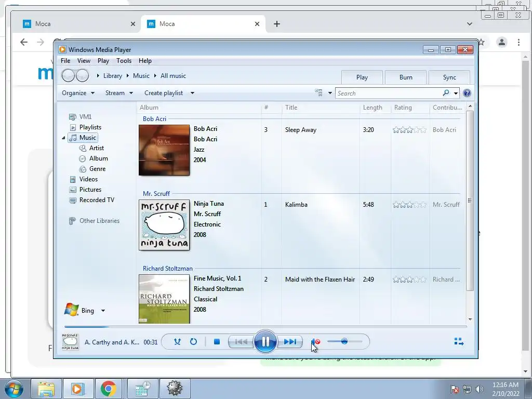This screenshot has height=399, width=532.
Task: Toggle shuffle in the playback controls
Action: [177, 342]
